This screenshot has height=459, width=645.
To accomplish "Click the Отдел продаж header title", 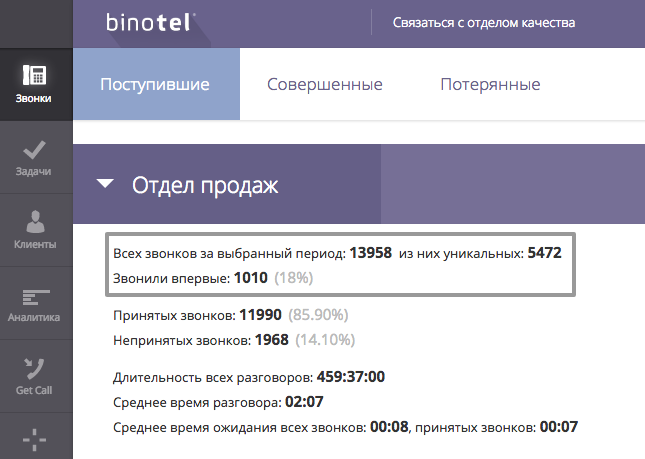I will pyautogui.click(x=205, y=185).
